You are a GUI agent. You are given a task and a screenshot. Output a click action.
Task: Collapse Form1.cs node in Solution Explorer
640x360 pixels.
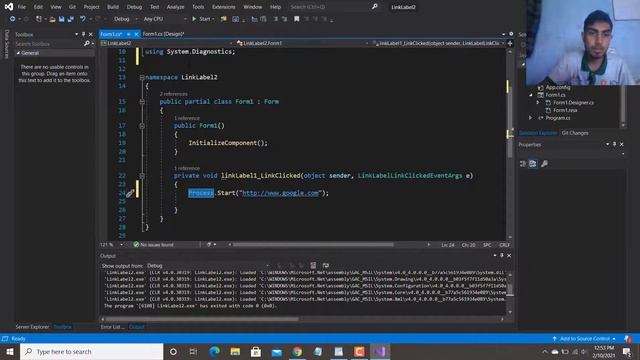531,95
